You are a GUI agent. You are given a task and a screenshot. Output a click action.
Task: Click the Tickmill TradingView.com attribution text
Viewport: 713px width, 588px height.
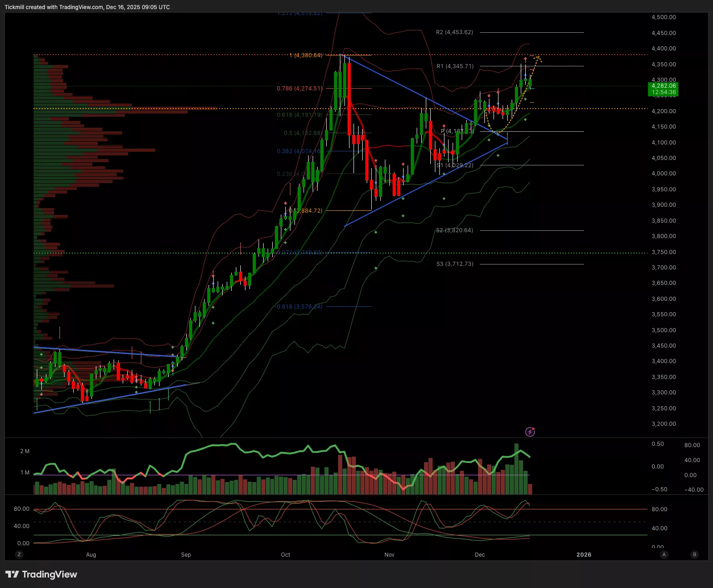tap(87, 7)
